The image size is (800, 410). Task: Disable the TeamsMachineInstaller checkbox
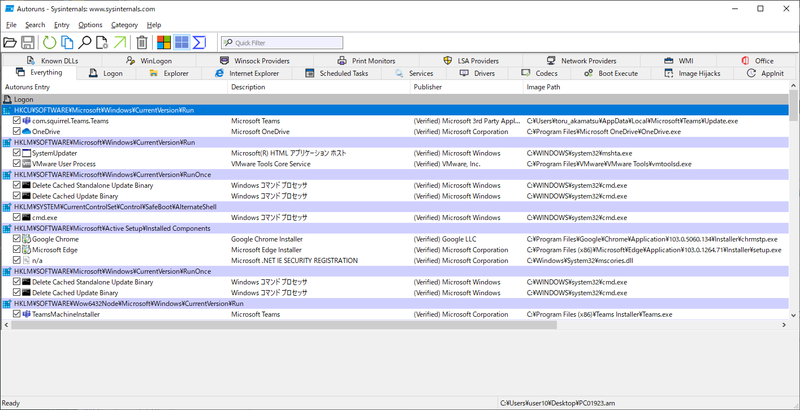(17, 314)
